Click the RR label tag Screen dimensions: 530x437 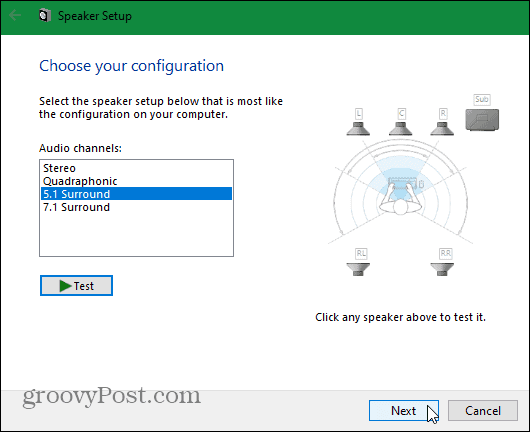[x=445, y=253]
